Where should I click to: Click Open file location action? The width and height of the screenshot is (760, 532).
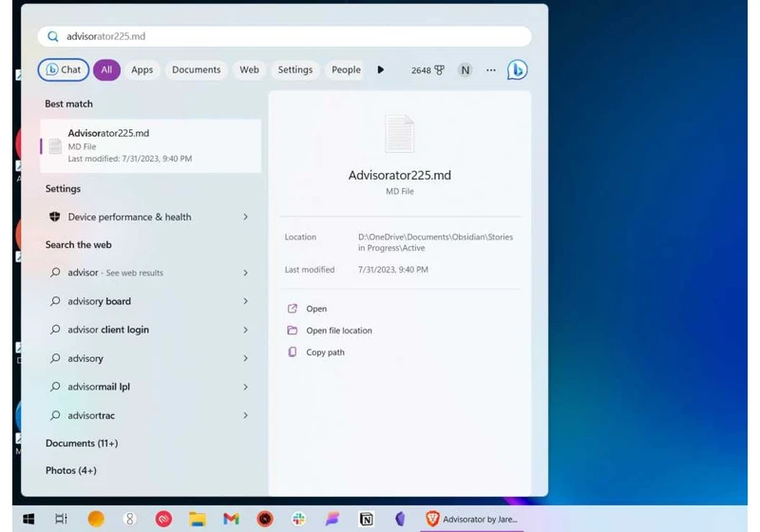coord(330,331)
